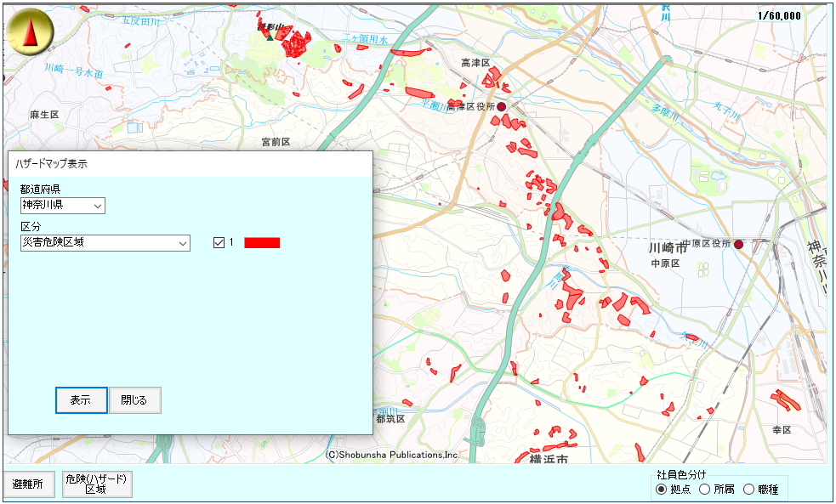The width and height of the screenshot is (836, 504).
Task: Click the 中原区役所 red circle marker
Action: [x=738, y=244]
